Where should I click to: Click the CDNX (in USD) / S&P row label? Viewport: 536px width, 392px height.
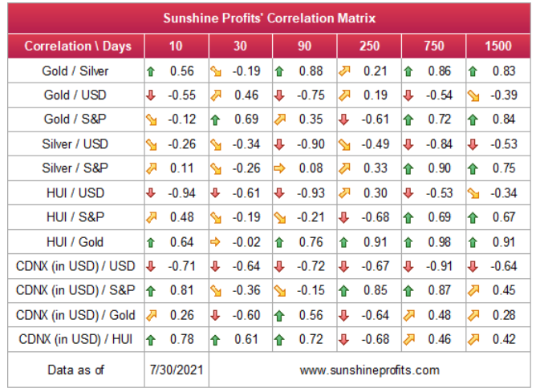point(75,290)
